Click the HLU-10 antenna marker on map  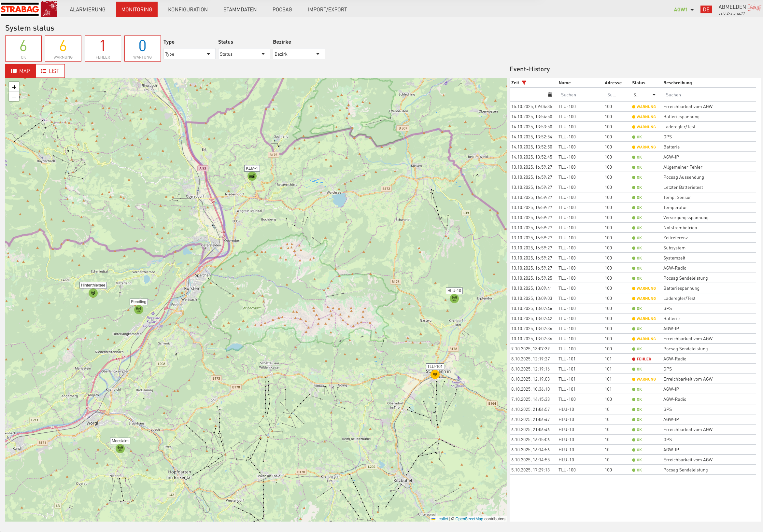tap(454, 299)
